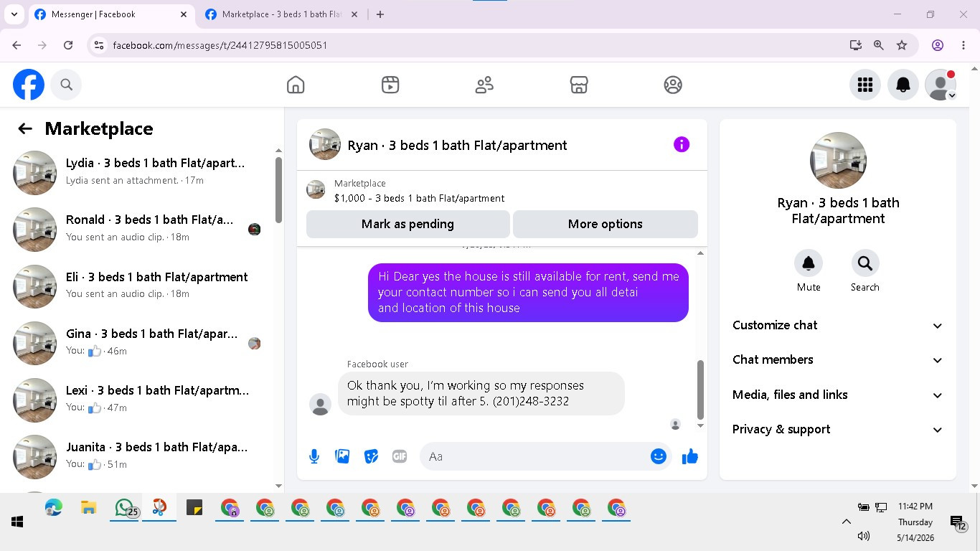Click the Facebook search magnifier icon
980x551 pixels.
(67, 85)
